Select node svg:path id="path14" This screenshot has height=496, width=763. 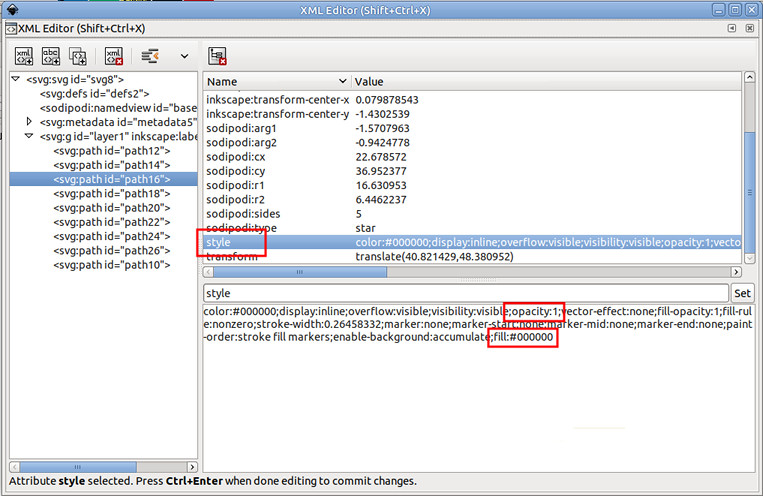(112, 165)
